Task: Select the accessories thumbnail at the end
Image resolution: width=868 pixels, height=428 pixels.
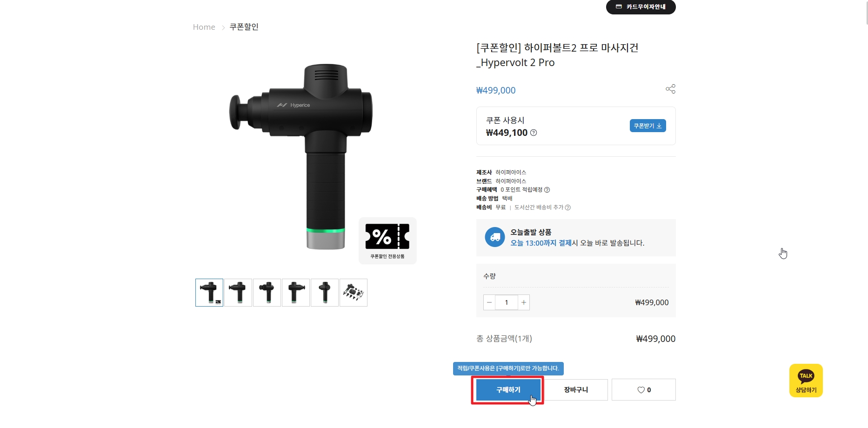Action: click(x=354, y=293)
